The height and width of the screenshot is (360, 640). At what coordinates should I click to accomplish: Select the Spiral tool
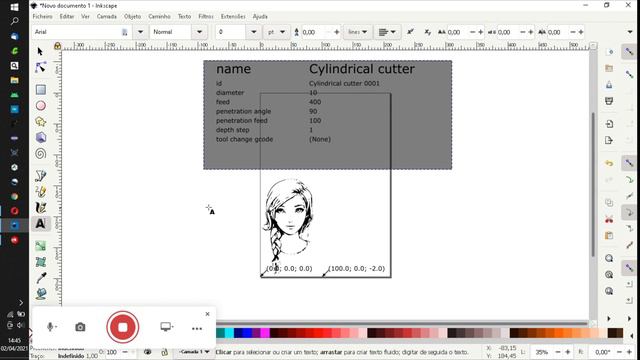40,154
